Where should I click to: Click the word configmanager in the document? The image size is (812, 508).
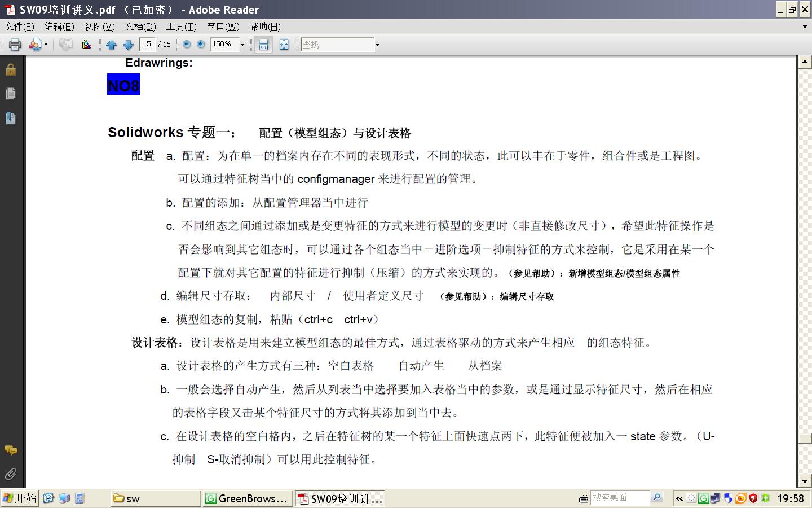pyautogui.click(x=336, y=179)
